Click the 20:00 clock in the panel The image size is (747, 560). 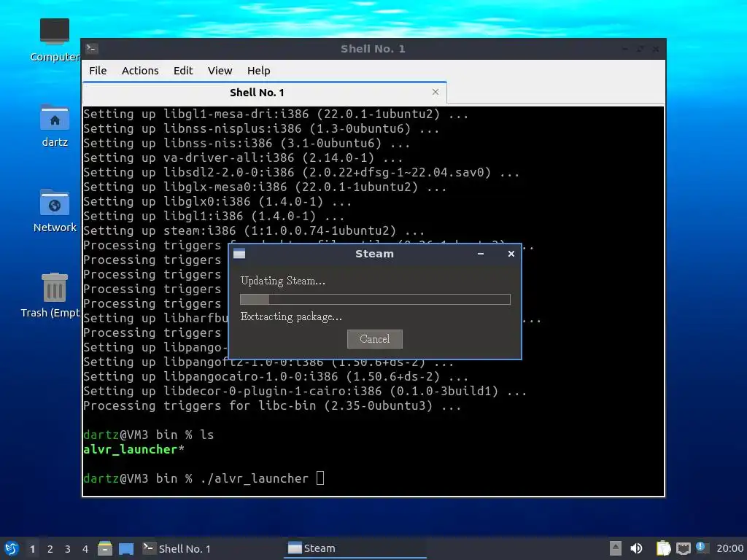point(729,548)
